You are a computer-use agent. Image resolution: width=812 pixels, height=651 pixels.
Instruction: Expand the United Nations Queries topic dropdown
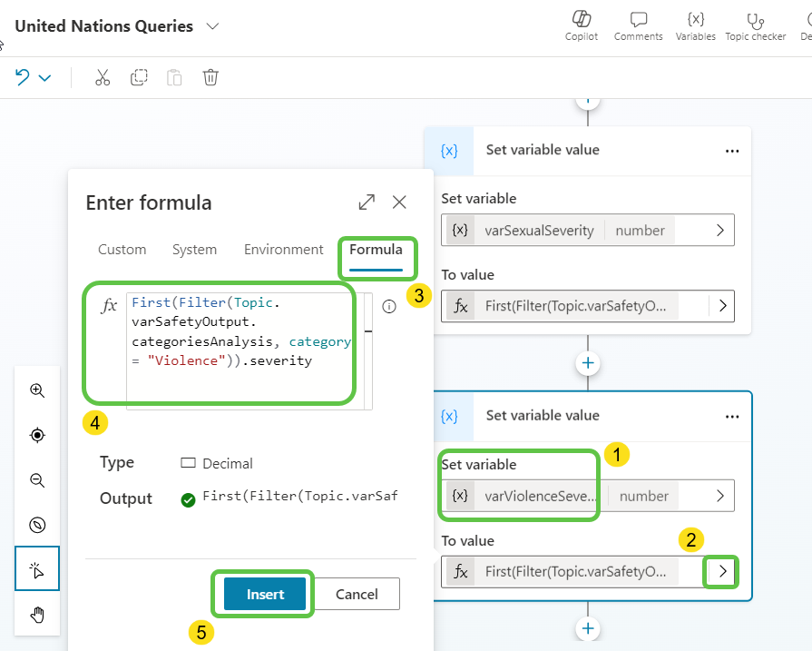click(x=212, y=26)
